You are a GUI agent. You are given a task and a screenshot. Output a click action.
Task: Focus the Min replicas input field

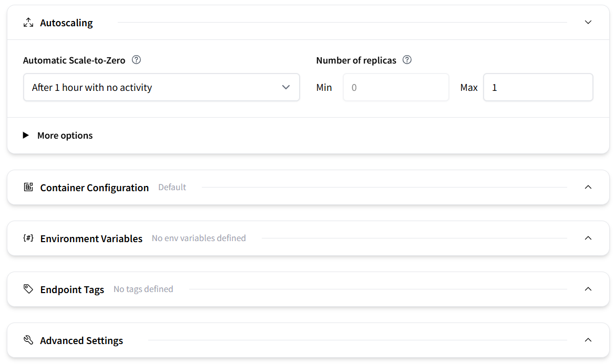point(396,87)
